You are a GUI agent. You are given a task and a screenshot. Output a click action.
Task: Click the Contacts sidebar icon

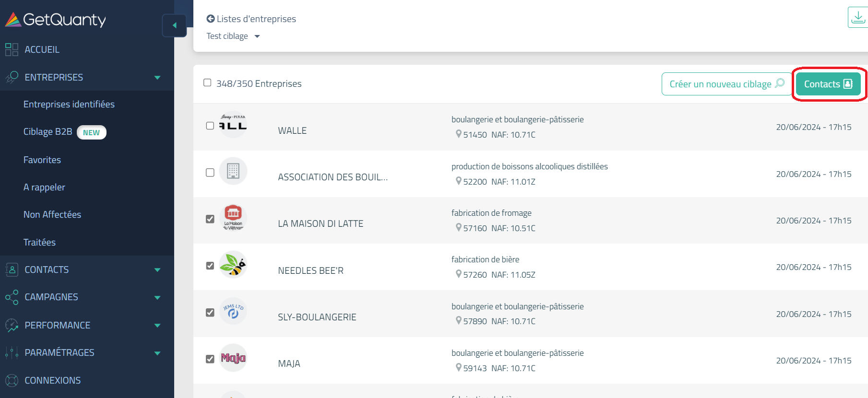(x=11, y=269)
